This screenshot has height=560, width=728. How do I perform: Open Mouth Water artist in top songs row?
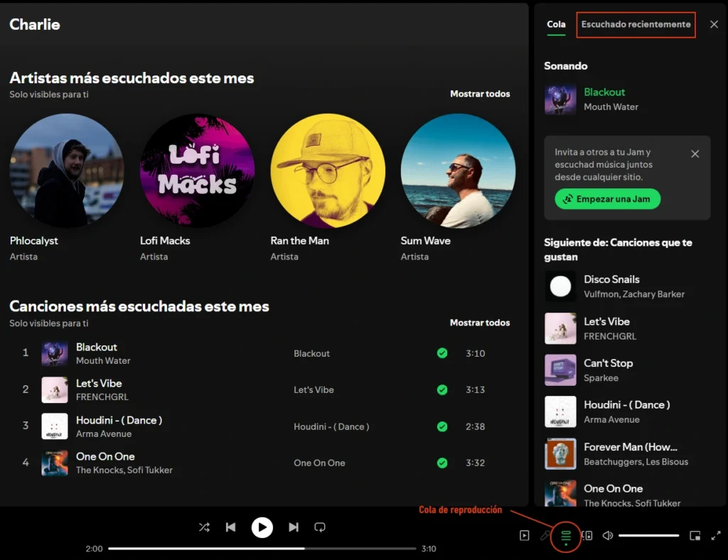103,360
